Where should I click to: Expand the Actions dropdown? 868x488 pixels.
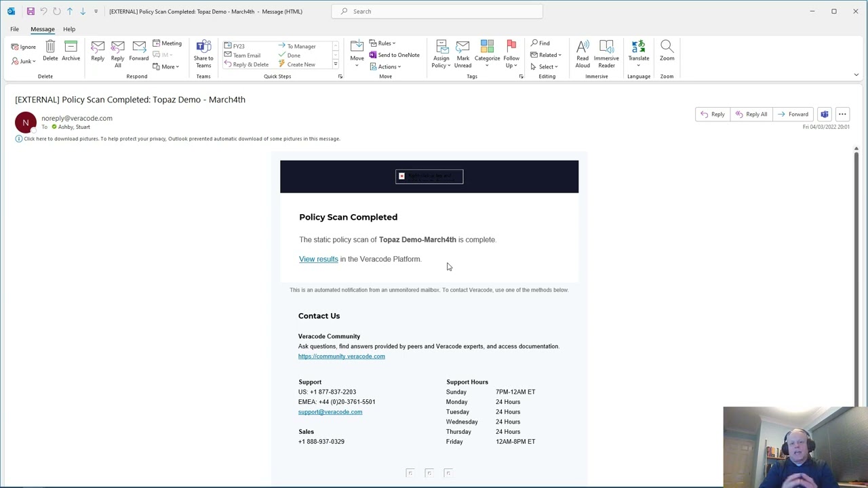[x=385, y=66]
